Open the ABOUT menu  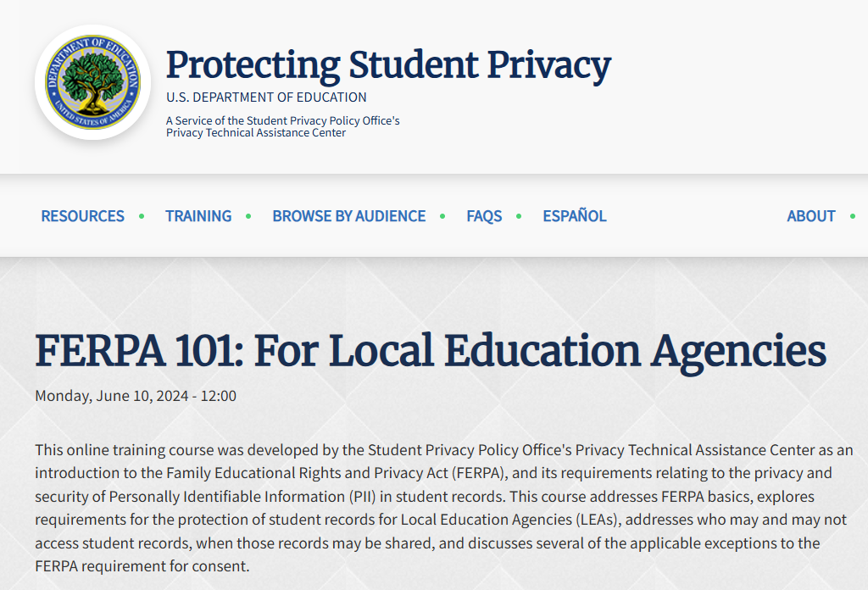pos(810,216)
